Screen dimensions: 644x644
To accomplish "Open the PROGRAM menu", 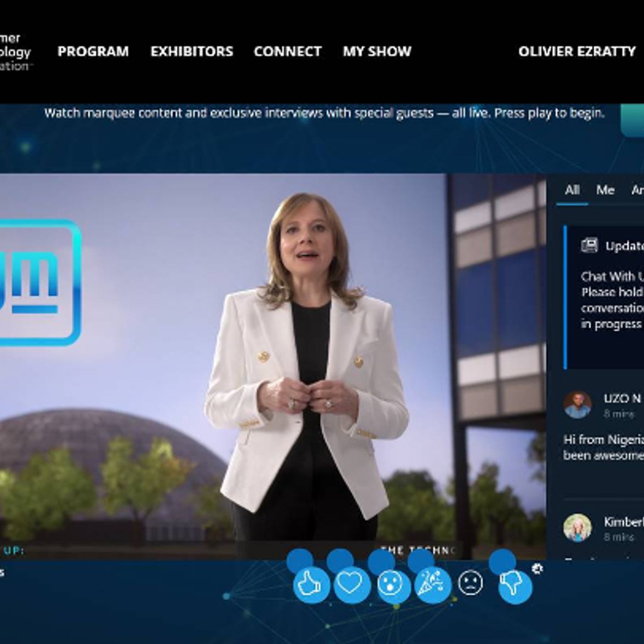I will (x=93, y=52).
